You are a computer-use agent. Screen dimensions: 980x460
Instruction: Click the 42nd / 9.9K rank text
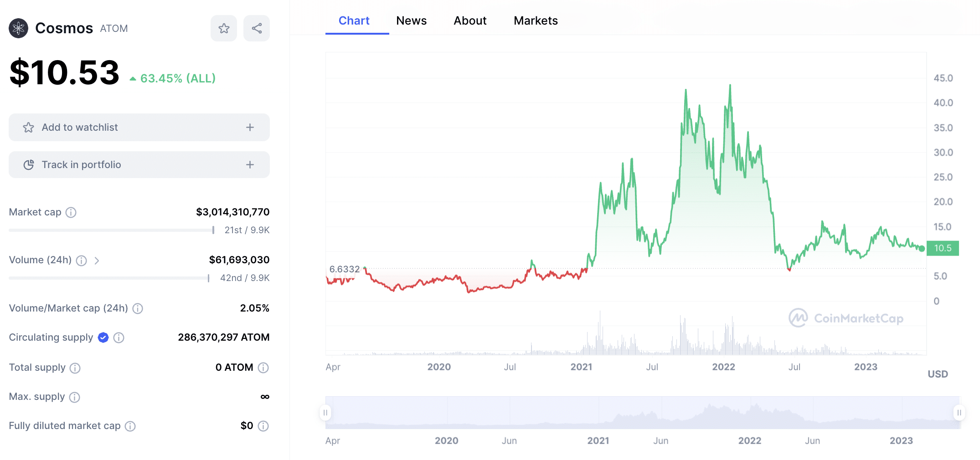click(245, 278)
